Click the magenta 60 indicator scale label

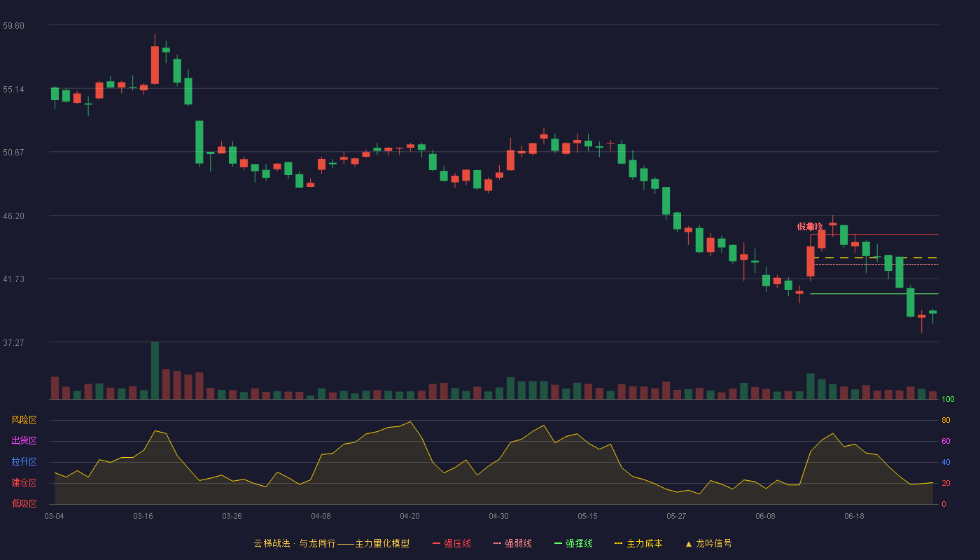pyautogui.click(x=946, y=441)
